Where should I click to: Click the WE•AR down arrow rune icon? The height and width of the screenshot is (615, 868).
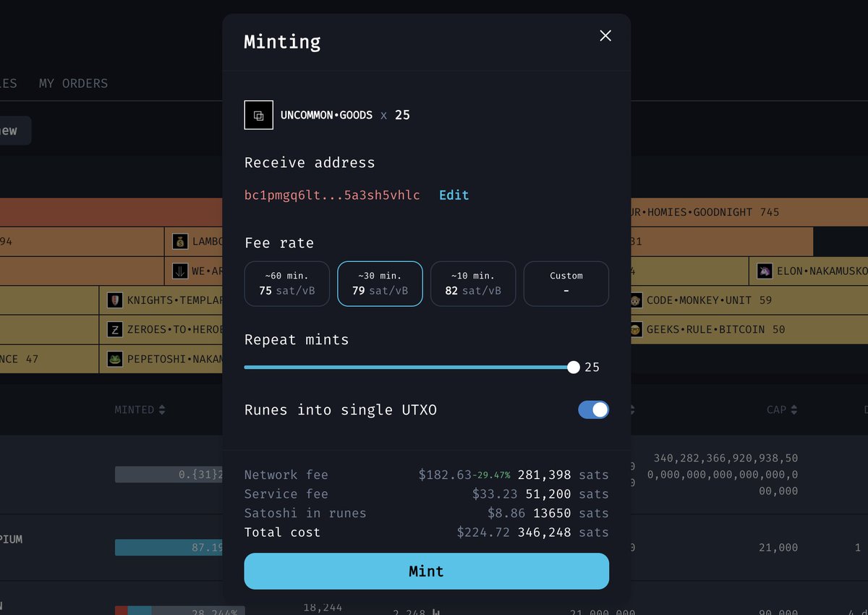click(x=179, y=271)
